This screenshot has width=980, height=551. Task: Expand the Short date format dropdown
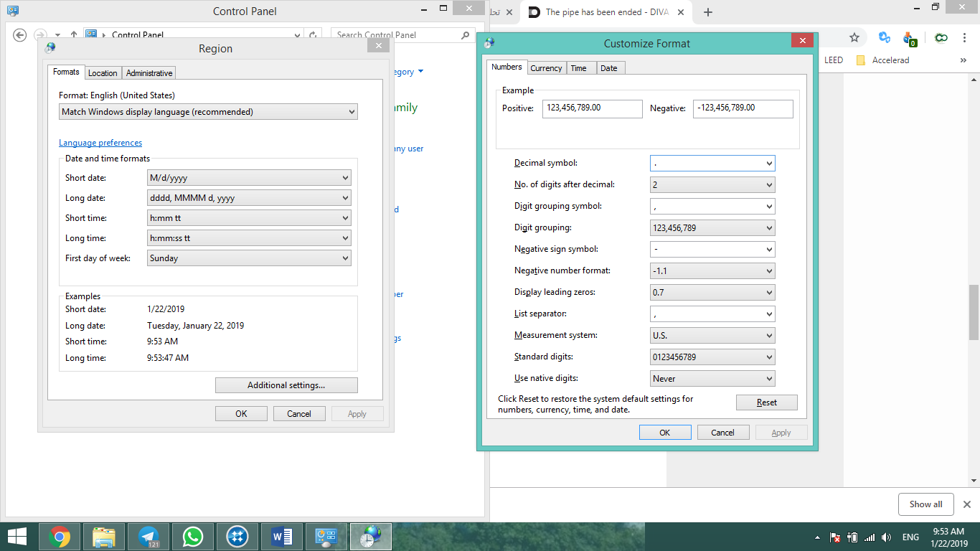[x=249, y=178]
